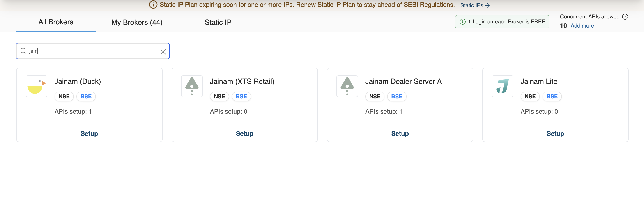Image resolution: width=644 pixels, height=207 pixels.
Task: Follow the Static IPs arrow link
Action: pos(475,5)
